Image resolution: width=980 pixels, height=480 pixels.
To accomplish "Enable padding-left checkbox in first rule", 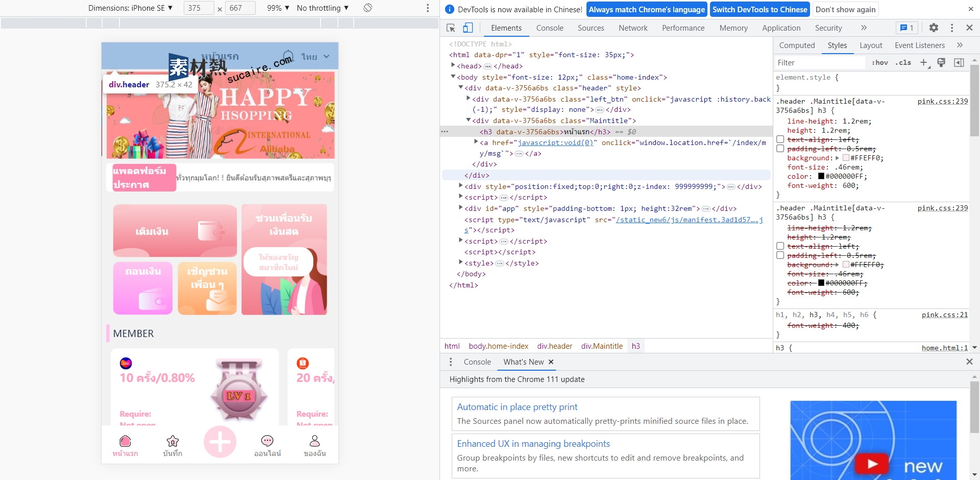I will pos(780,149).
